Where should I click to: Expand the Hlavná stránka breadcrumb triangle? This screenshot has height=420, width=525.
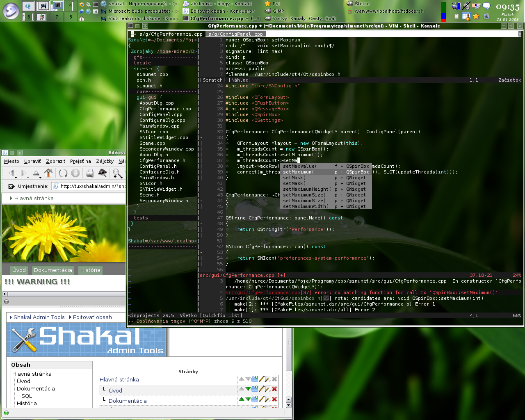pyautogui.click(x=11, y=198)
